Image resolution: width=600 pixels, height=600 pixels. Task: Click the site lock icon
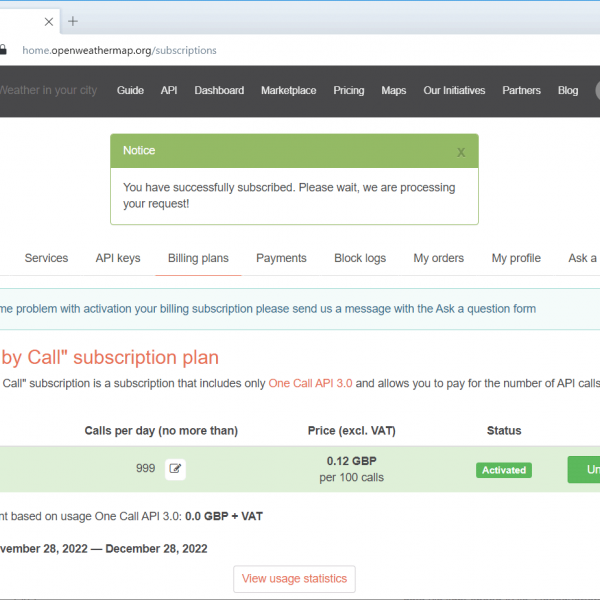[4, 50]
